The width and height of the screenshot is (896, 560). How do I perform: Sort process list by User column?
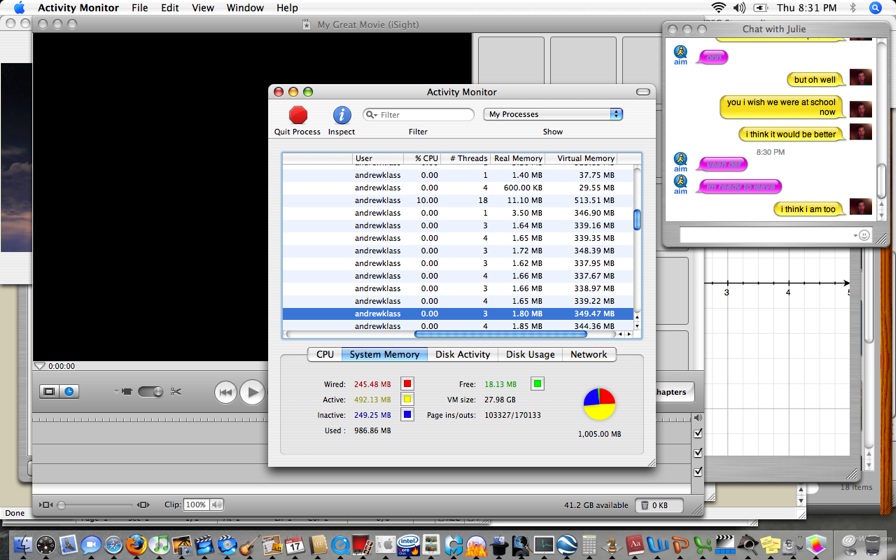click(378, 158)
